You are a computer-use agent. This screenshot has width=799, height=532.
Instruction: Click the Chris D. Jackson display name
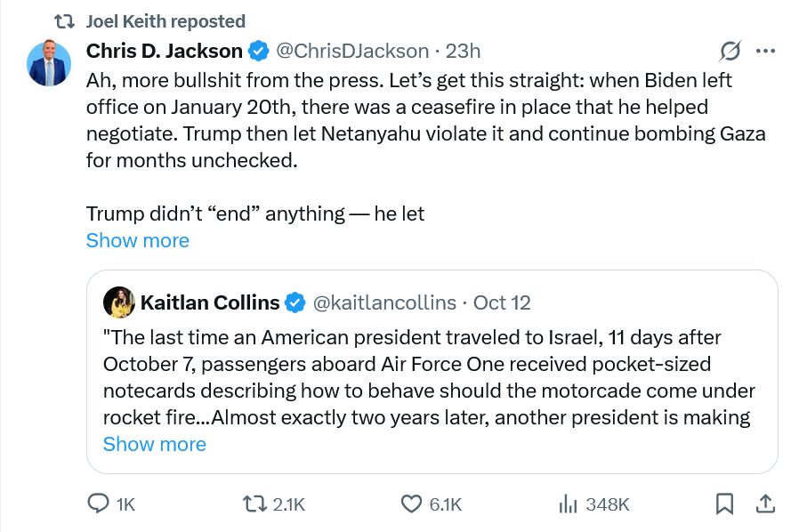click(164, 51)
